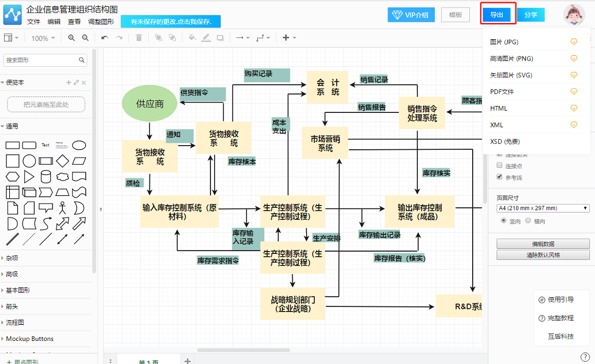The height and width of the screenshot is (364, 595).
Task: Select the callout speech bubble shape
Action: [x=46, y=208]
